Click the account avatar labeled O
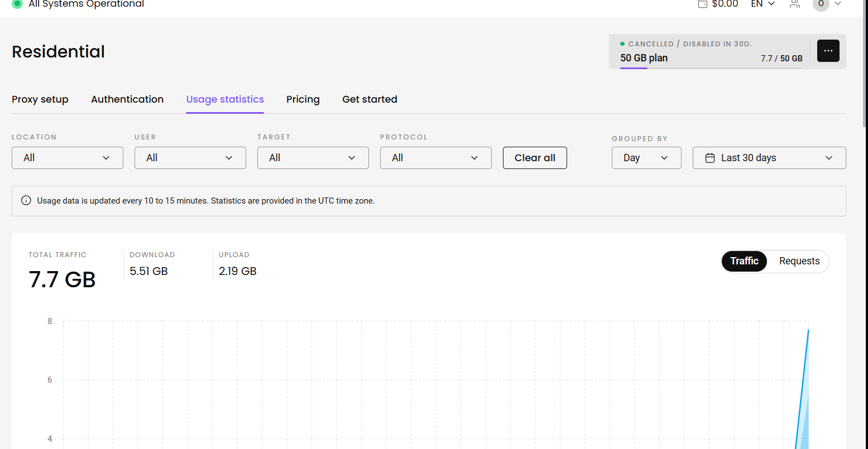 [821, 4]
